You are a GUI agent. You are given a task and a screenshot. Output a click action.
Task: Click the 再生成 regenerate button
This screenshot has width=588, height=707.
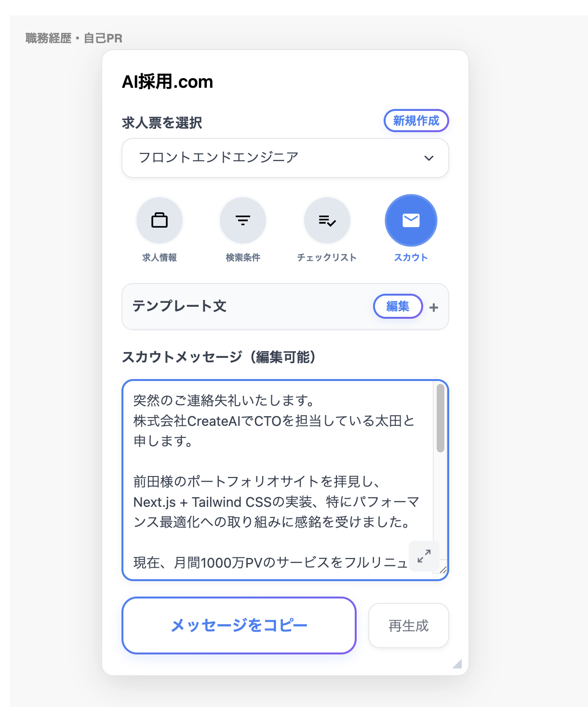point(409,625)
